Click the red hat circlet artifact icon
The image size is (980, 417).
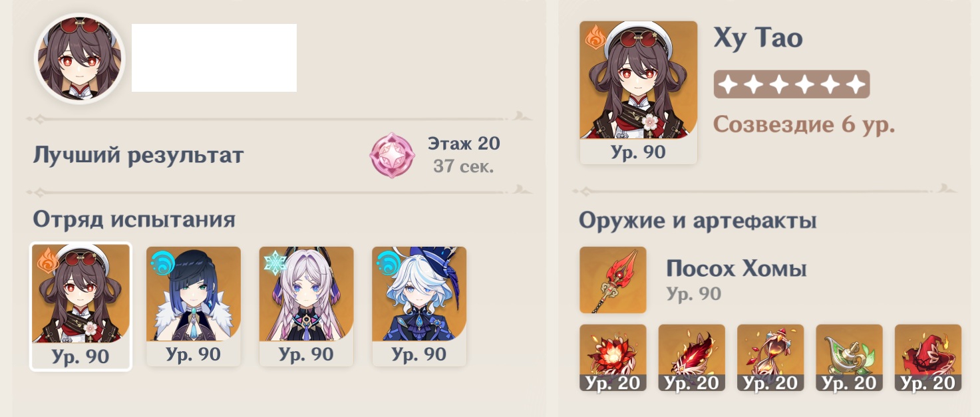pyautogui.click(x=927, y=357)
